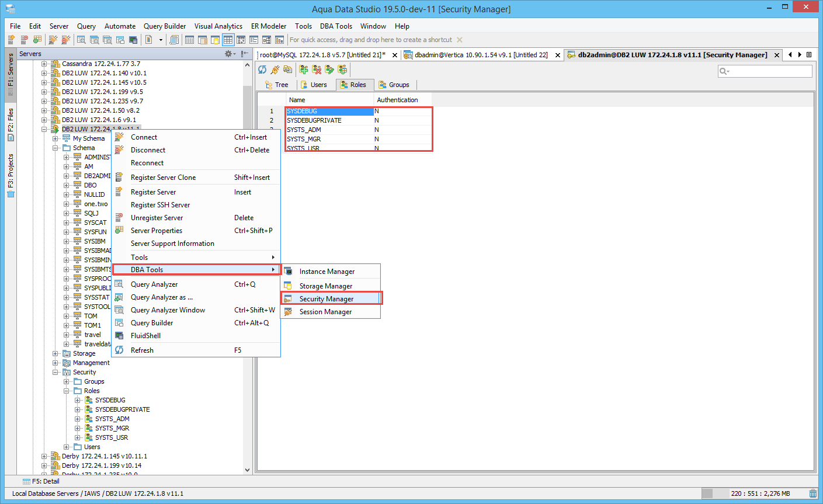823x504 pixels.
Task: Click chart icon at main toolbar end
Action: tap(279, 40)
